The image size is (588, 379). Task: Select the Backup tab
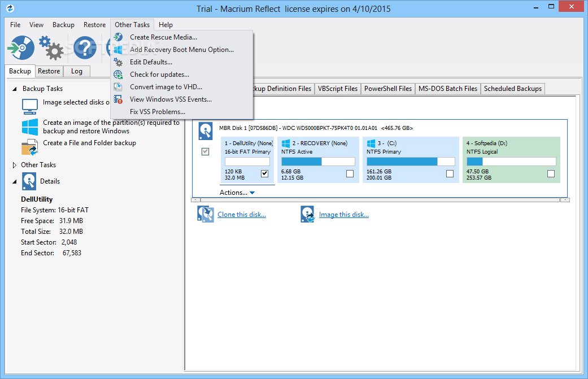coord(20,71)
